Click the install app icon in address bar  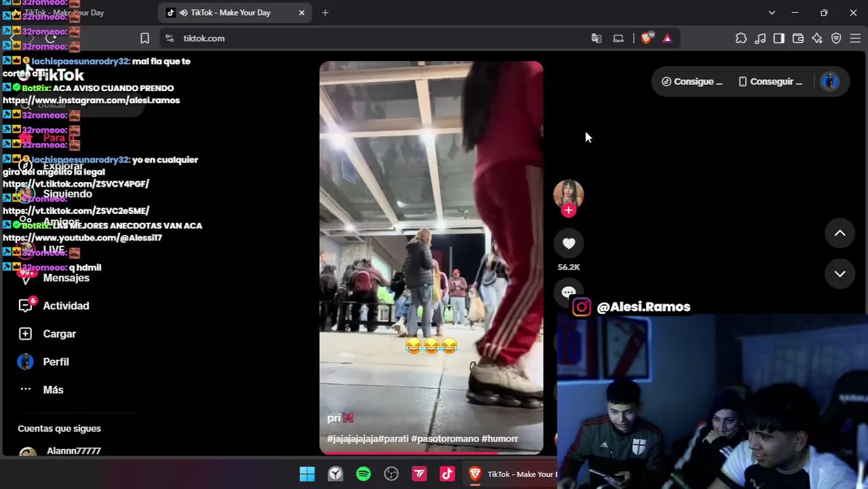coord(618,39)
